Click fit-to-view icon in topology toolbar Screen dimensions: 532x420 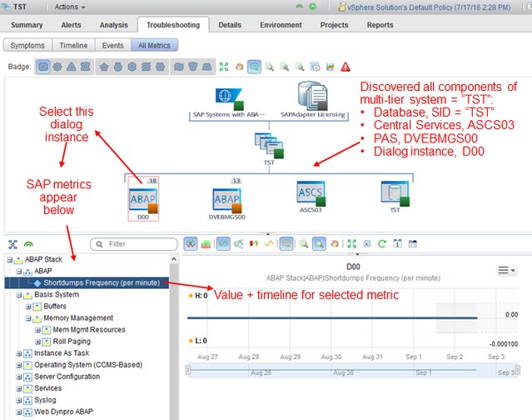[224, 67]
